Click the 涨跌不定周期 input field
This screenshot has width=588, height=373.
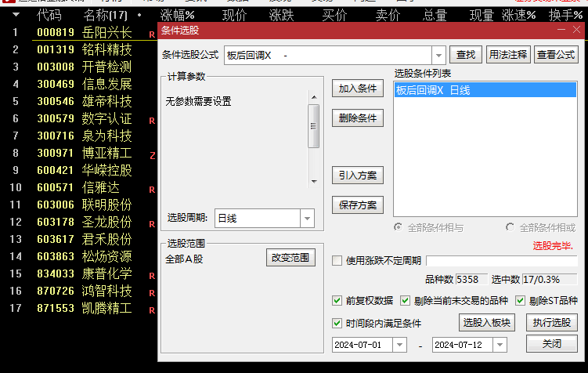click(x=502, y=260)
